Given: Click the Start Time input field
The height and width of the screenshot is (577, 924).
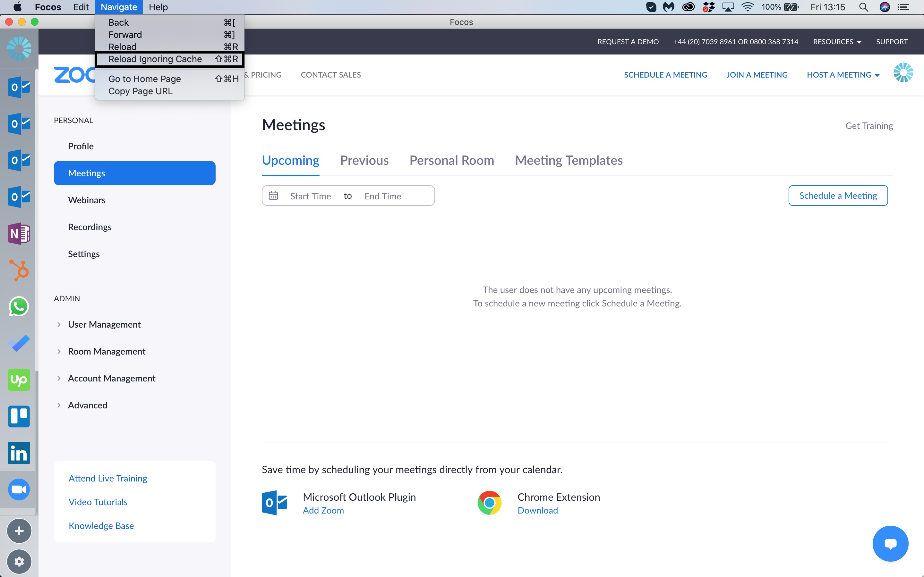Looking at the screenshot, I should [311, 196].
